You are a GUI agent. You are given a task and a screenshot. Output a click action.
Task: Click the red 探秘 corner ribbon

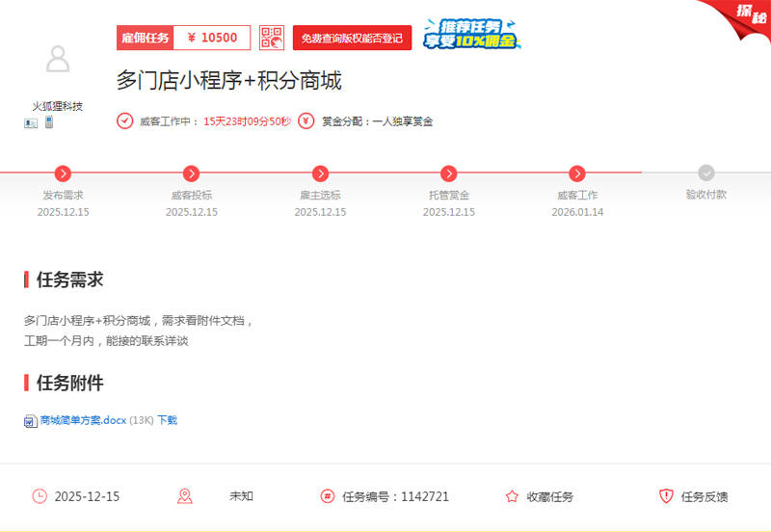tap(743, 13)
